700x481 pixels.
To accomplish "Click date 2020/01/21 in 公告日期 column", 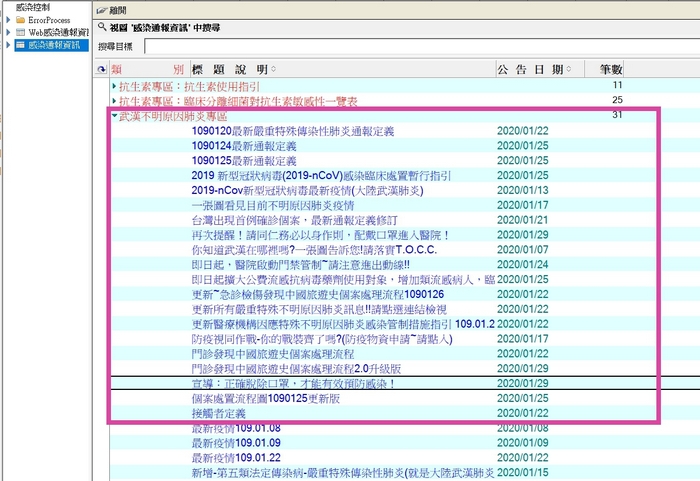I will (x=523, y=220).
